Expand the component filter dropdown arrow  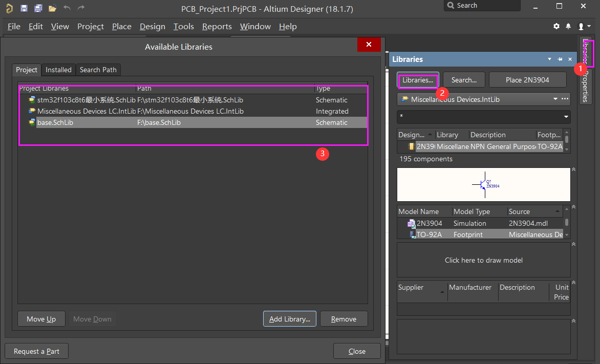click(x=566, y=117)
